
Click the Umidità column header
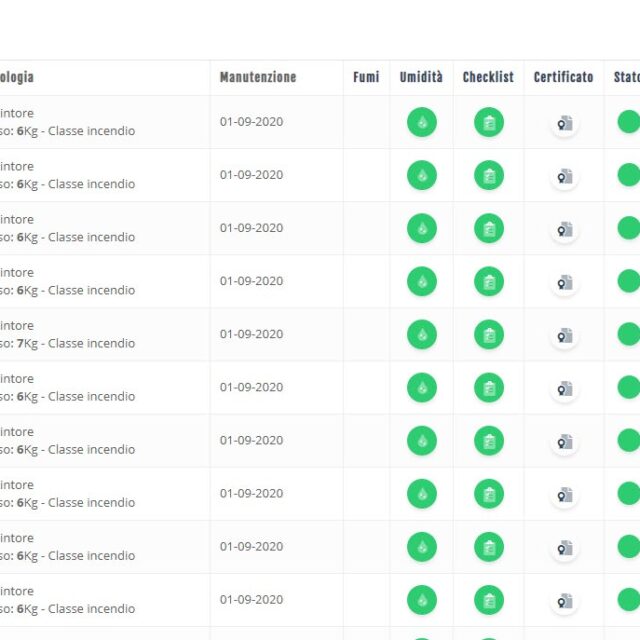point(421,77)
